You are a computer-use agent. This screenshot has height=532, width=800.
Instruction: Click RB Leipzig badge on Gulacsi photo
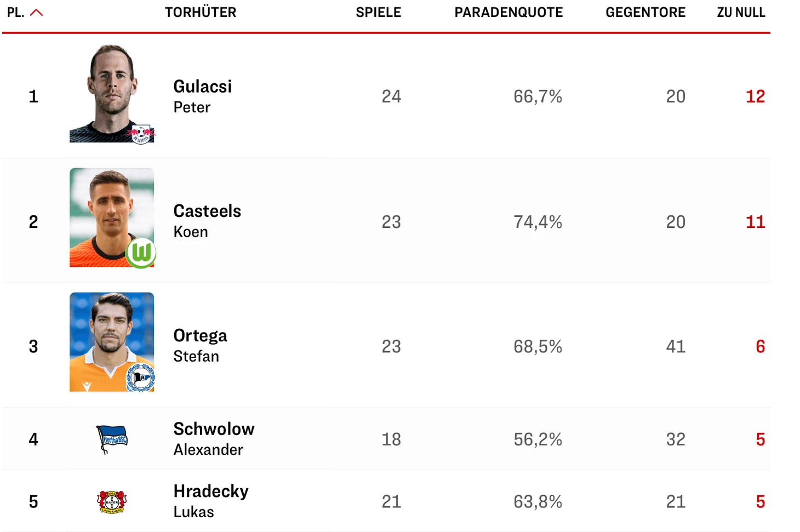click(x=141, y=134)
